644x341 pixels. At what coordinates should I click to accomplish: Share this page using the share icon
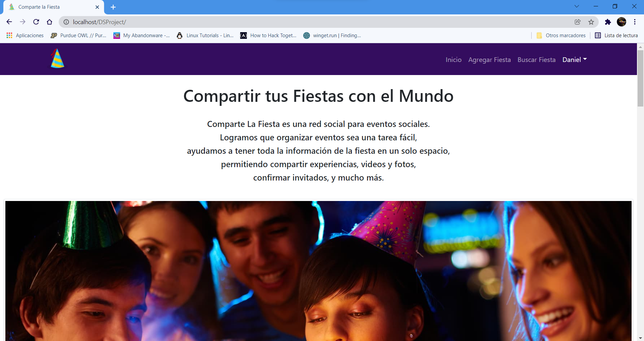click(x=578, y=22)
